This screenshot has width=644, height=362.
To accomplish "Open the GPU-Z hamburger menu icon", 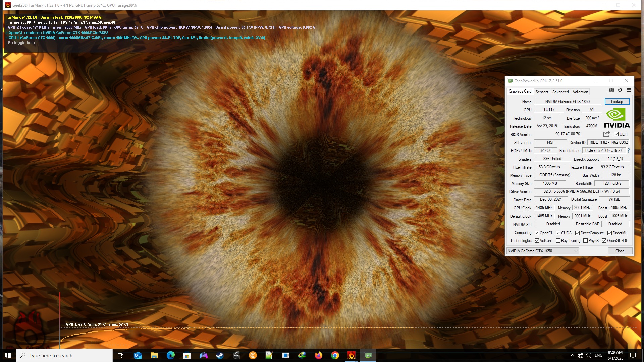I will click(x=629, y=90).
